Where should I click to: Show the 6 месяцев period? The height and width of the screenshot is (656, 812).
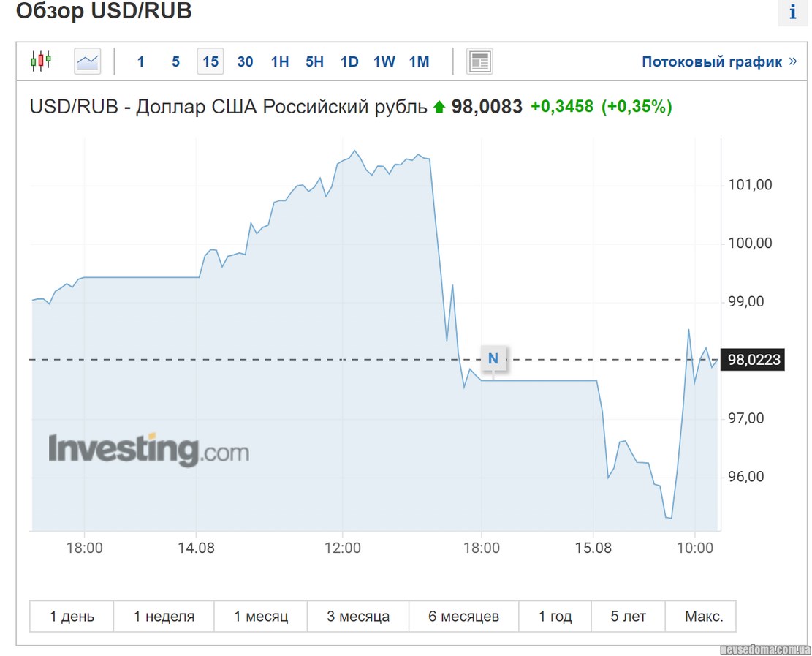pyautogui.click(x=463, y=617)
